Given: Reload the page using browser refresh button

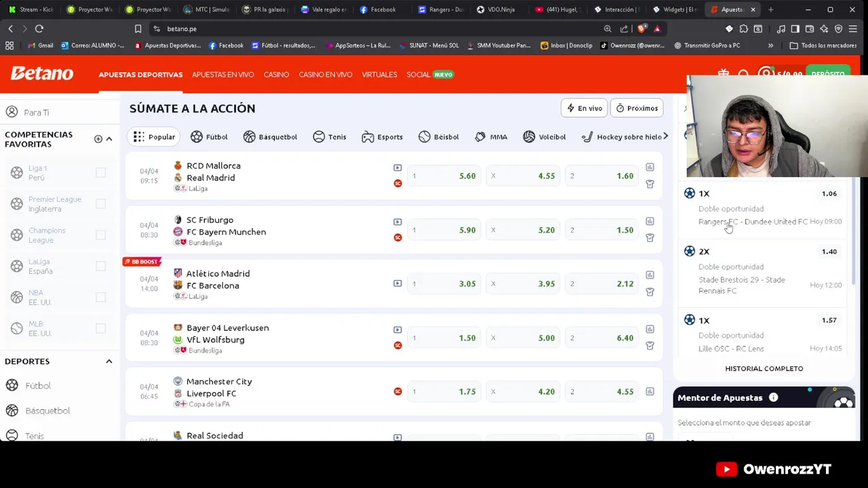Looking at the screenshot, I should click(39, 28).
